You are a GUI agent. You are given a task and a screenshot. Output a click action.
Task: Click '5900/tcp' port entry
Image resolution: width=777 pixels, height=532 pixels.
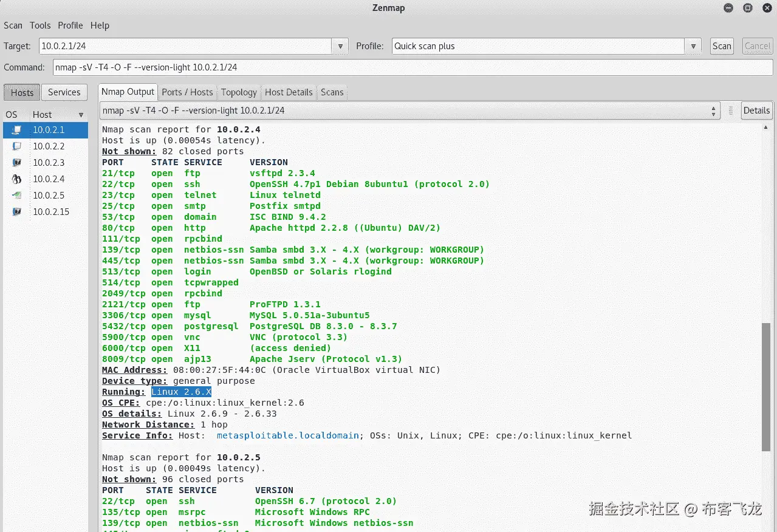tap(124, 337)
